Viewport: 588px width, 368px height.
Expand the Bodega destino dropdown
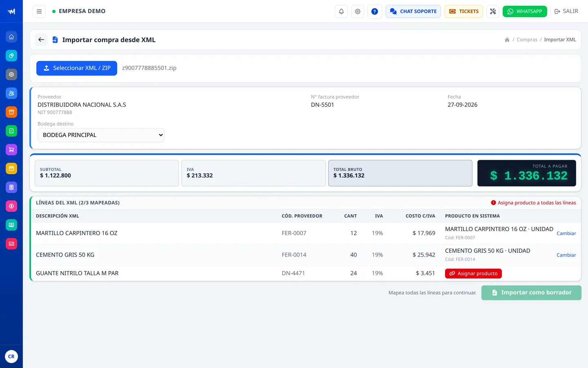(101, 135)
